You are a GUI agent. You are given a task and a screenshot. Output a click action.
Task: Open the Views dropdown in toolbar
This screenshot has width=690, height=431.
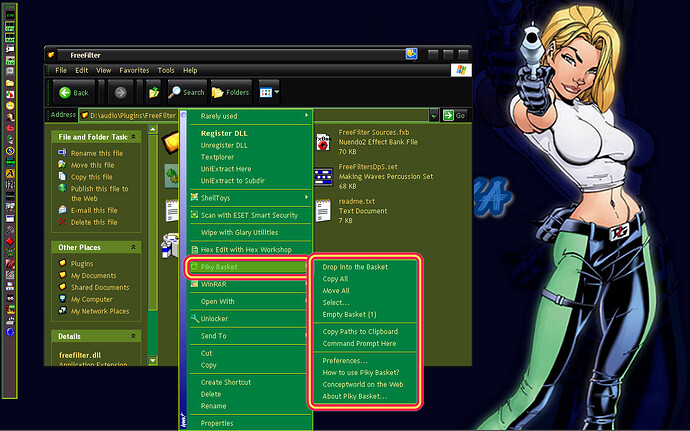[269, 93]
